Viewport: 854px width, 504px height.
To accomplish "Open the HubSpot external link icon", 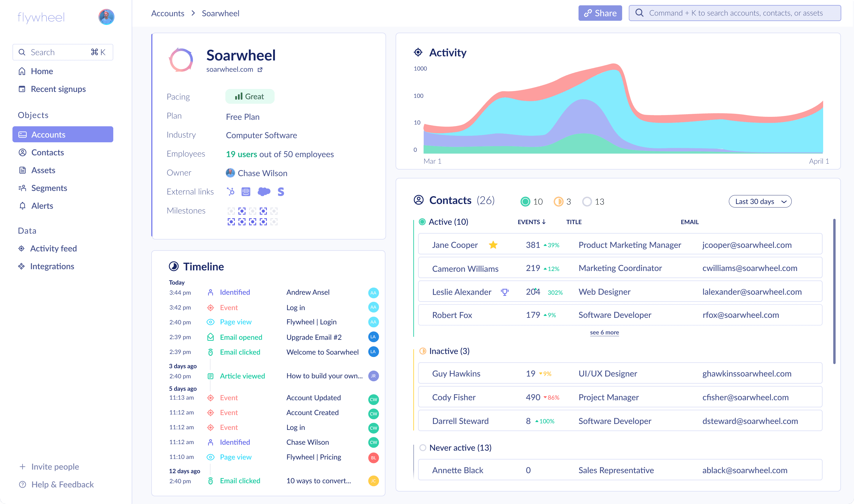I will point(231,192).
